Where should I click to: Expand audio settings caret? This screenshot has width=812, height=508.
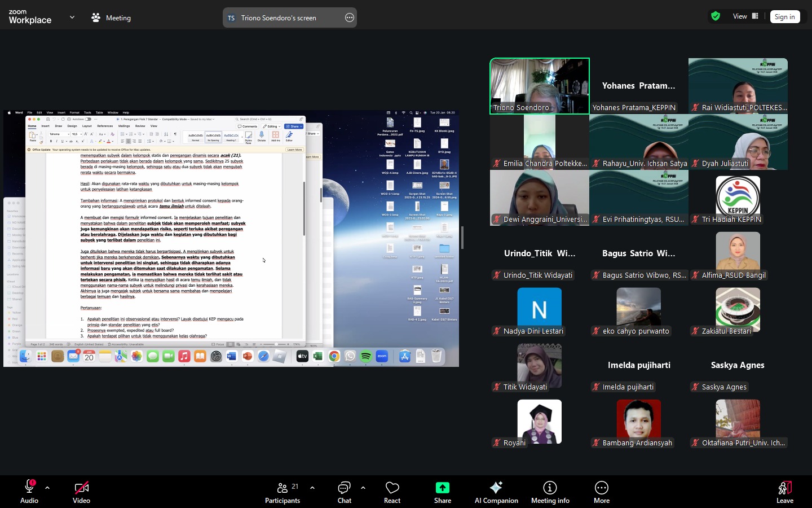point(47,488)
